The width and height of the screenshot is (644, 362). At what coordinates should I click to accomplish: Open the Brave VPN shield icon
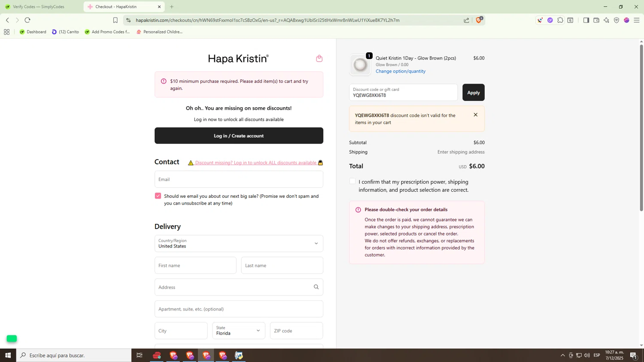click(x=617, y=20)
